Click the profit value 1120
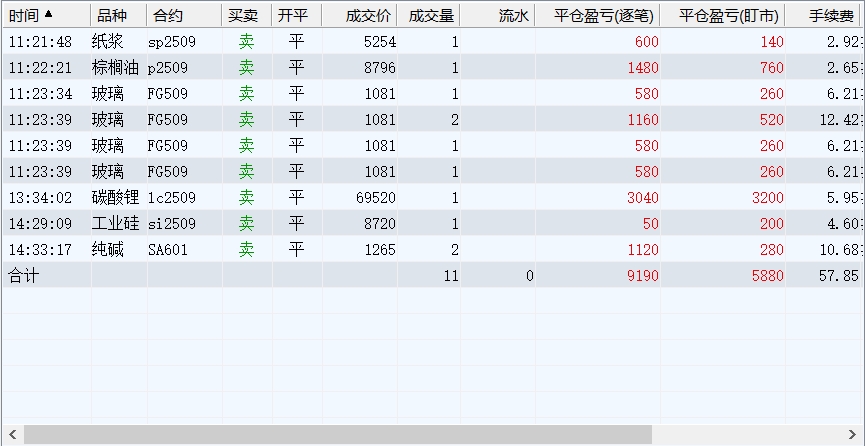Viewport: 865px width, 446px height. 643,249
